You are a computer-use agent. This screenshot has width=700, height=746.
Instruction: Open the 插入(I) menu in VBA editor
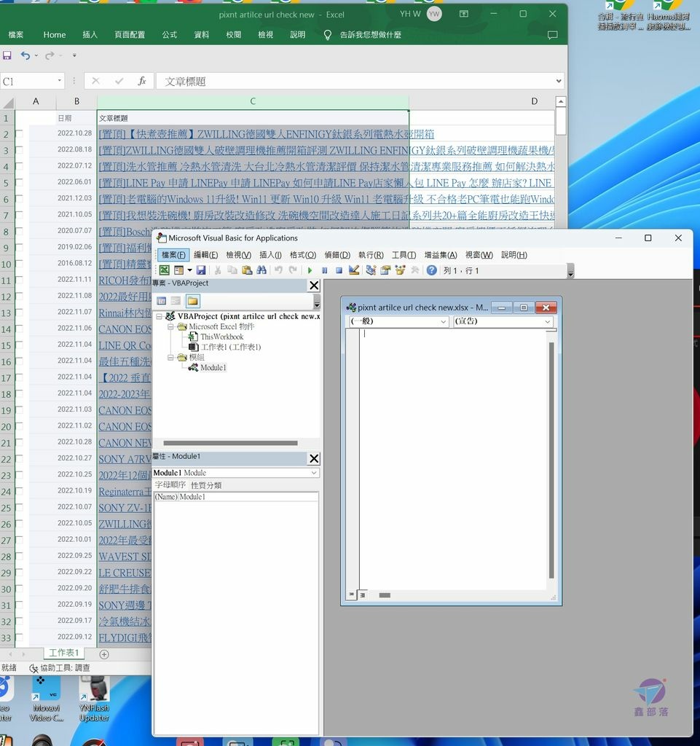point(270,255)
